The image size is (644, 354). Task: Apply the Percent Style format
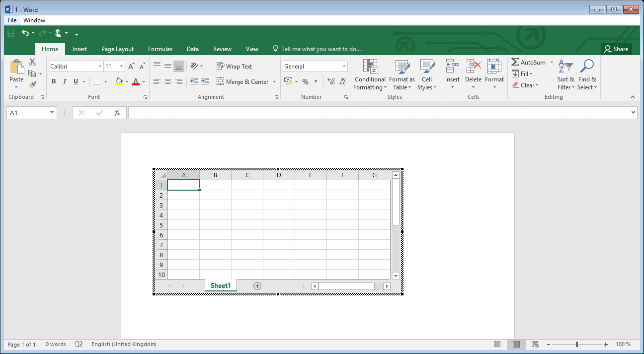[x=305, y=81]
